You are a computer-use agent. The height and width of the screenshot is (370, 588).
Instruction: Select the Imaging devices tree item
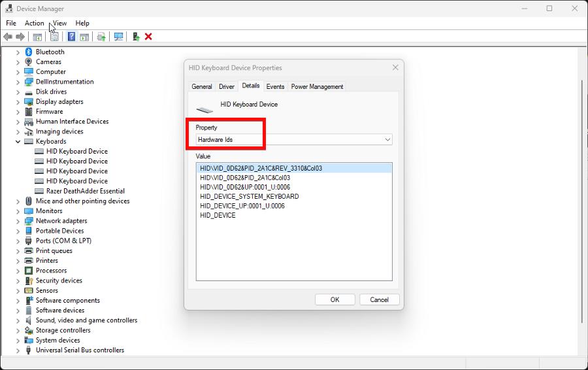pyautogui.click(x=59, y=131)
